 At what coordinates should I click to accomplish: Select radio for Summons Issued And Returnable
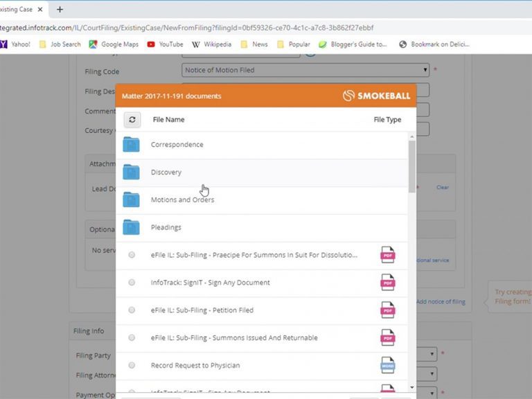(x=132, y=338)
